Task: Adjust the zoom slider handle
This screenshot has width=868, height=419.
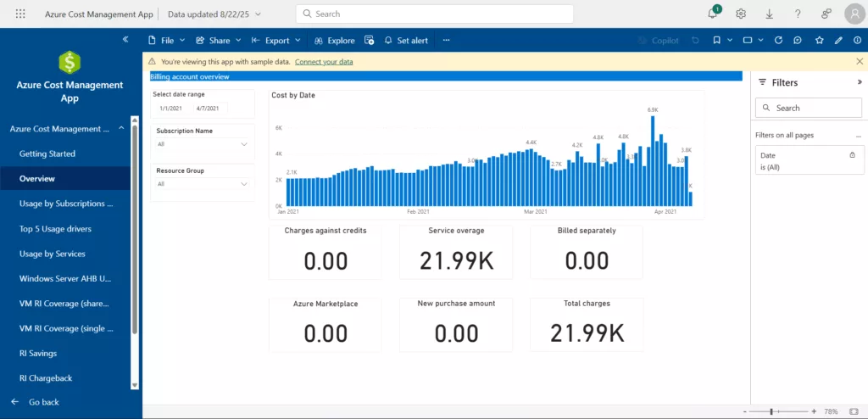Action: (x=771, y=412)
